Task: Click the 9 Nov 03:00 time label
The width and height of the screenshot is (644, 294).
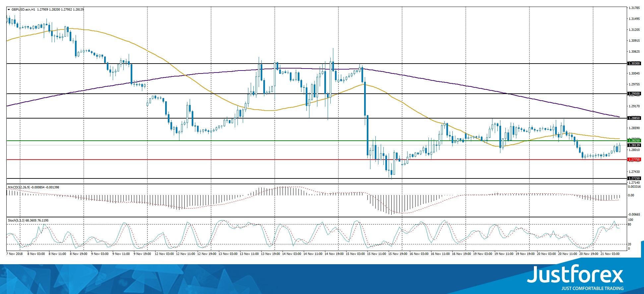Action: [x=100, y=254]
